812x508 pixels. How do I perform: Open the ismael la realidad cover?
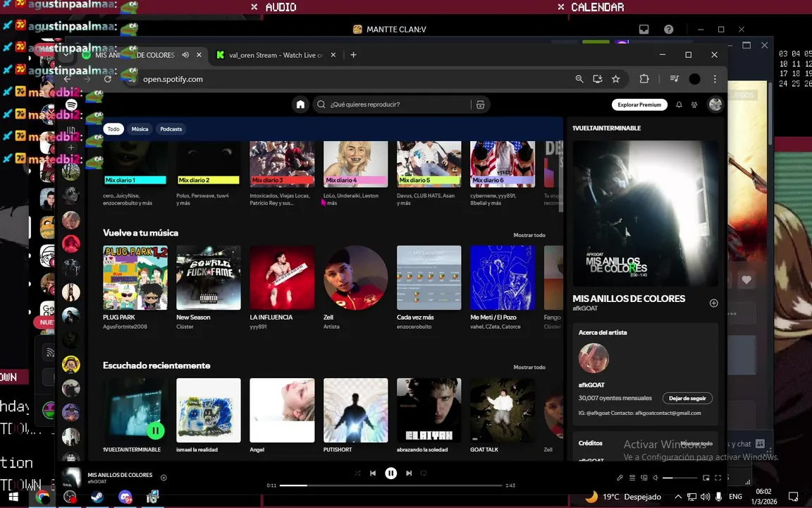coord(209,411)
